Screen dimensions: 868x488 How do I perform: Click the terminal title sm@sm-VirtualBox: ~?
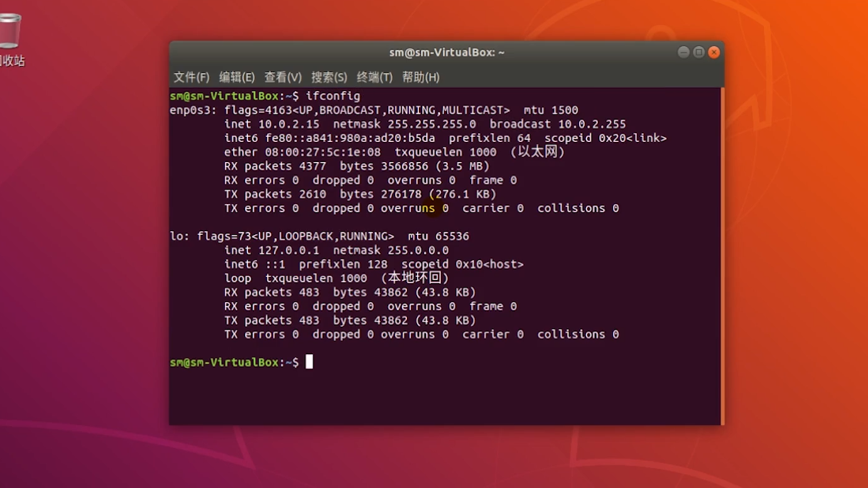pyautogui.click(x=447, y=53)
